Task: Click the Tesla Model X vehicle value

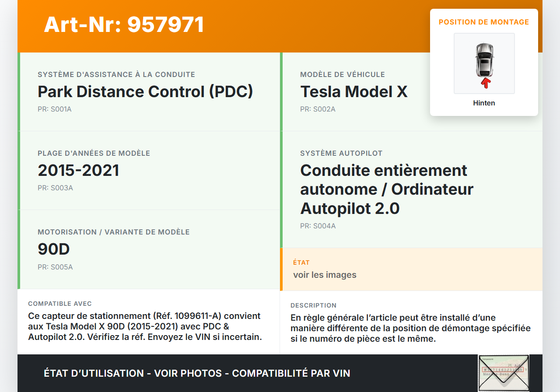Action: 353,91
